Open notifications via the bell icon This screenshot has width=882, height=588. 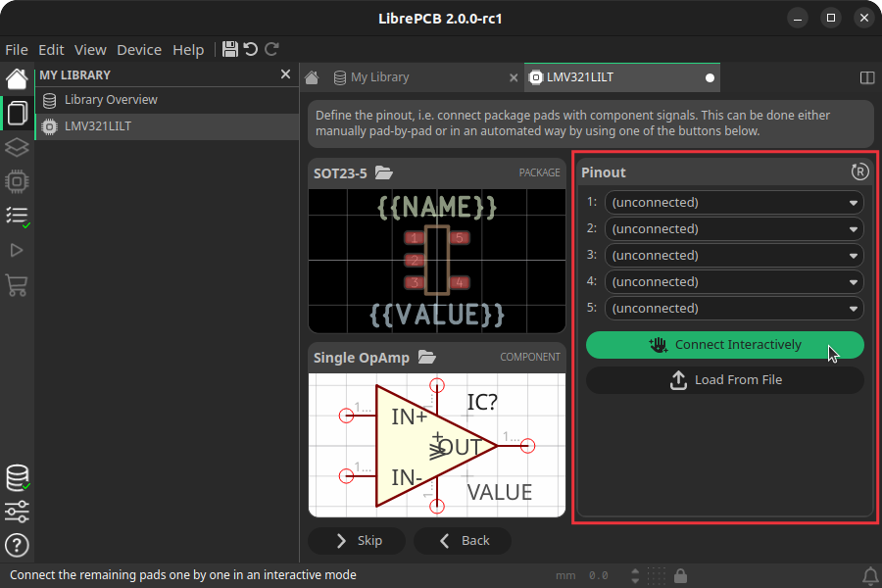click(870, 575)
